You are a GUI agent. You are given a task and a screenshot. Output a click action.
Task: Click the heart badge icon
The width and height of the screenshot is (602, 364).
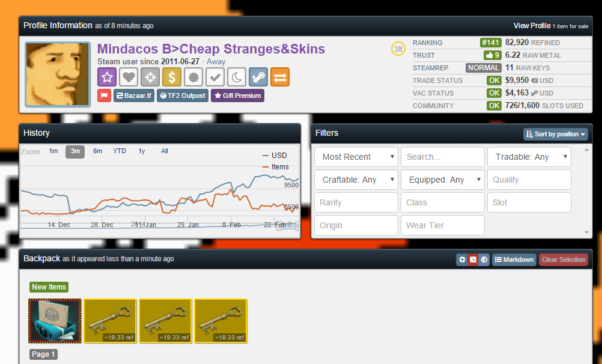coord(129,77)
